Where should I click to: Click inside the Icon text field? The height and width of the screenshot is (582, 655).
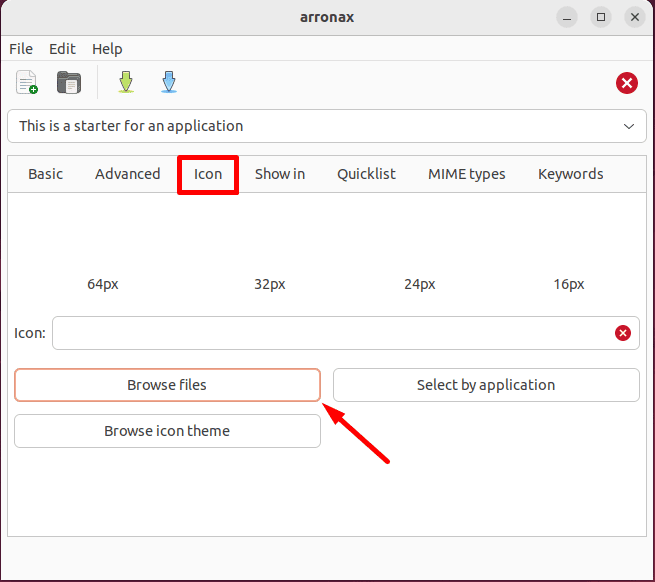click(x=330, y=333)
